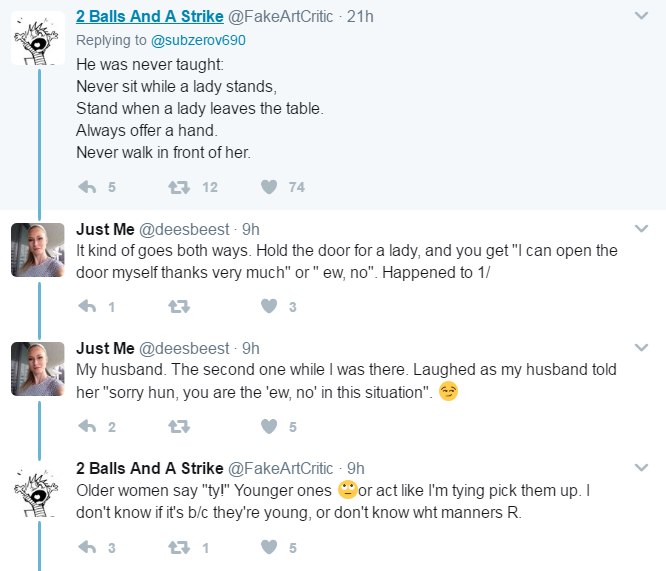Like the 'It kind of goes both ways' tweet
The height and width of the screenshot is (571, 666).
(269, 306)
